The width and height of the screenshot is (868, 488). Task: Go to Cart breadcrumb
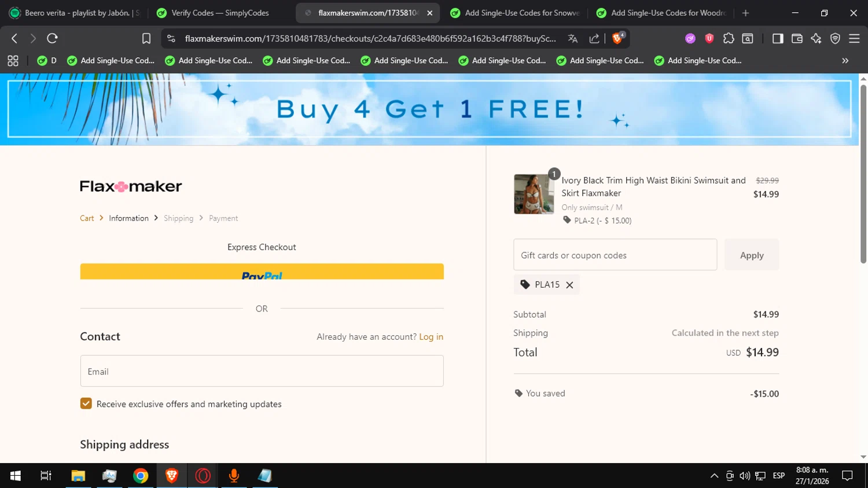tap(87, 218)
